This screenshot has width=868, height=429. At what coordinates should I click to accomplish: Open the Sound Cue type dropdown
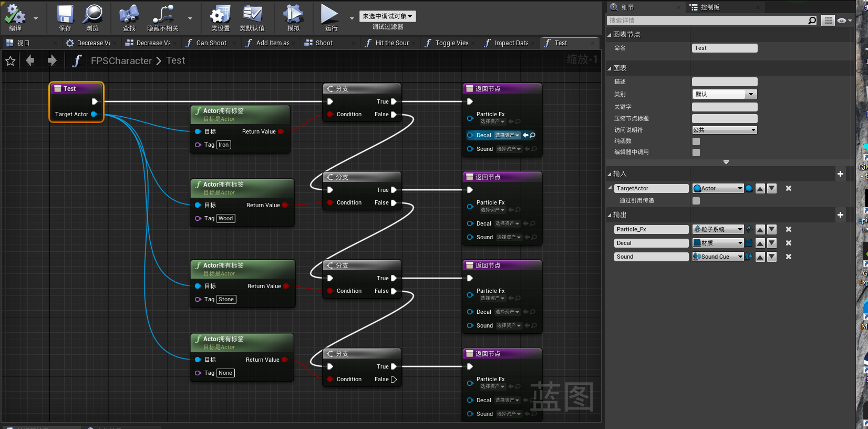point(718,257)
